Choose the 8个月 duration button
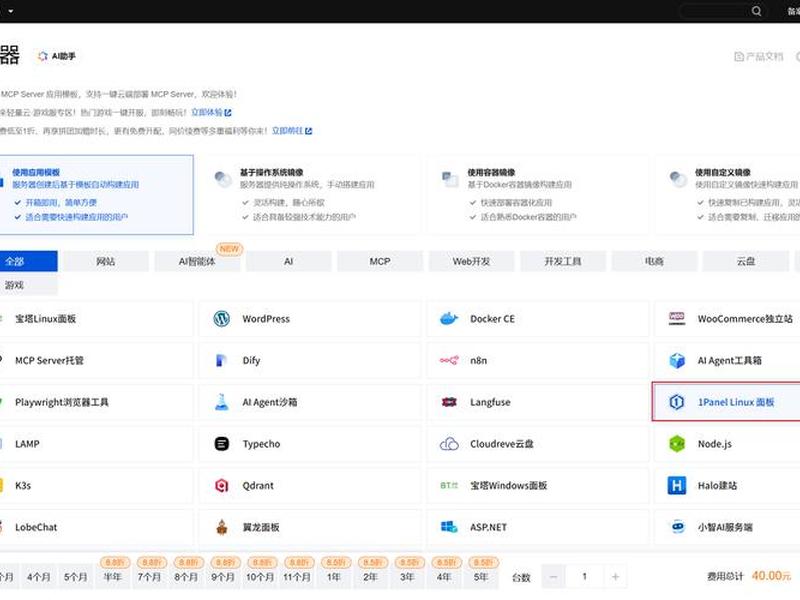 click(x=186, y=577)
